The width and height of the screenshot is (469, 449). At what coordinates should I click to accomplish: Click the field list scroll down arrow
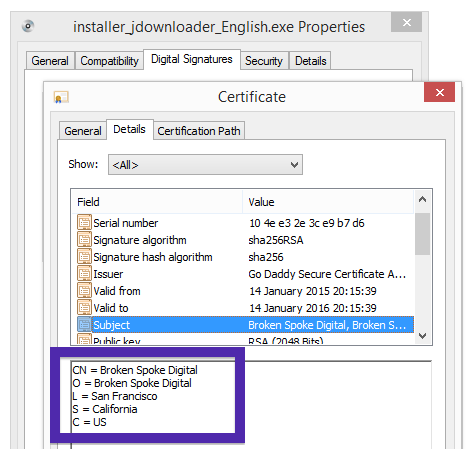(422, 336)
